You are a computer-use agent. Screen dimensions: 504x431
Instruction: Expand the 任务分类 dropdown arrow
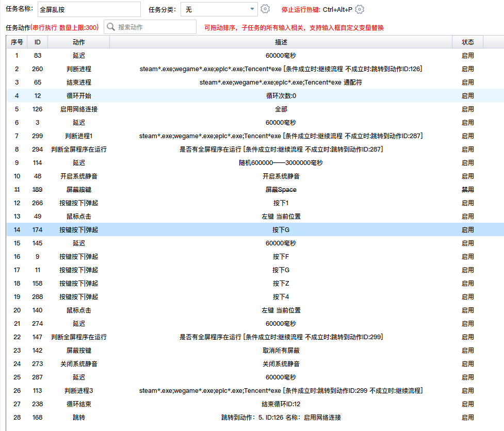[252, 9]
